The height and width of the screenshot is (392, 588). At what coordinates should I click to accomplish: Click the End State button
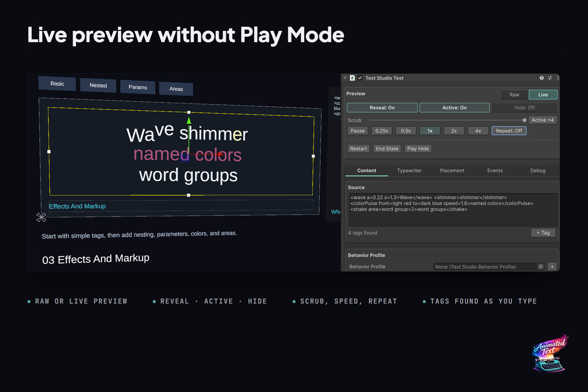(x=387, y=148)
